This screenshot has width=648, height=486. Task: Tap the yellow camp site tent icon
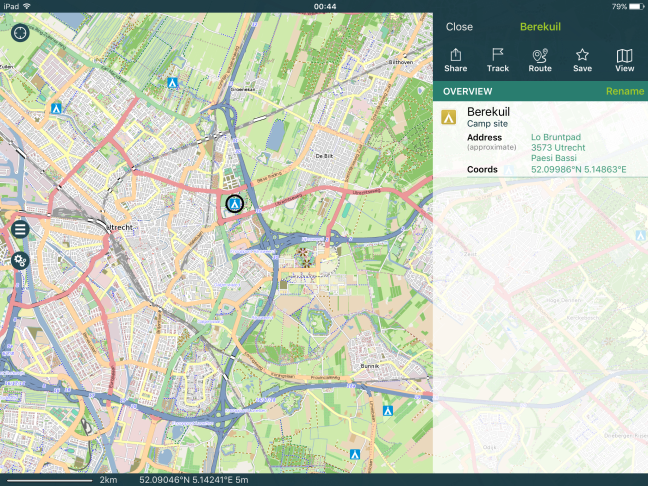pos(449,117)
